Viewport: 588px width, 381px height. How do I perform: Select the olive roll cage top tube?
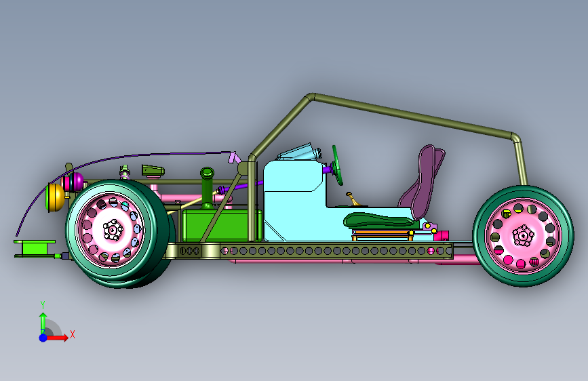(412, 116)
